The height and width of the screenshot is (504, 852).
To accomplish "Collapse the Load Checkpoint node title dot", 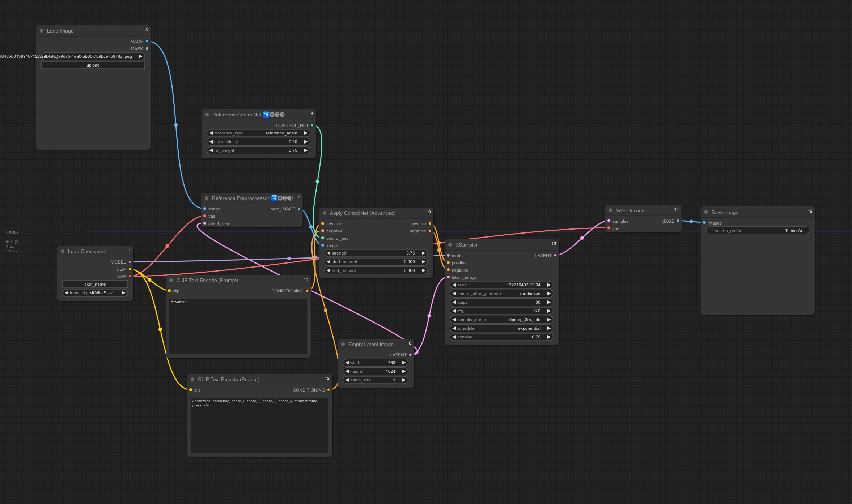I will tap(63, 251).
